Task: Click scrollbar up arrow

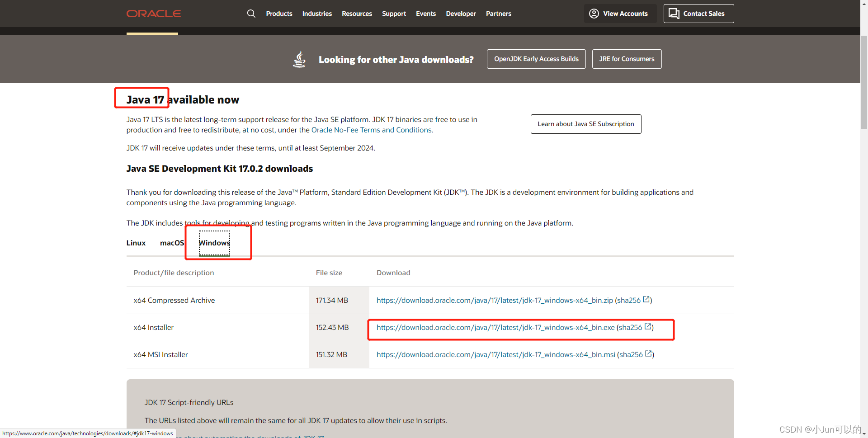Action: [864, 4]
